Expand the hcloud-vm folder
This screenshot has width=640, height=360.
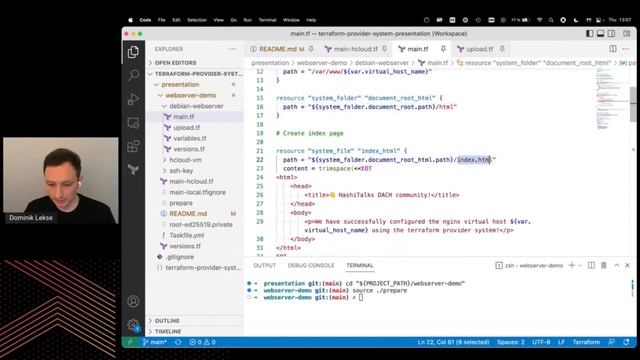185,160
